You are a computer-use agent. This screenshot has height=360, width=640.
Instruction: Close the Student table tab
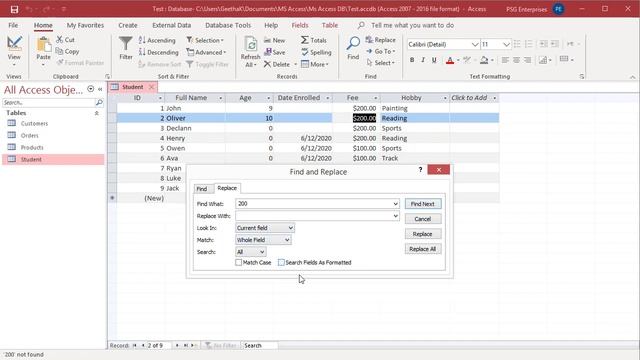[151, 87]
